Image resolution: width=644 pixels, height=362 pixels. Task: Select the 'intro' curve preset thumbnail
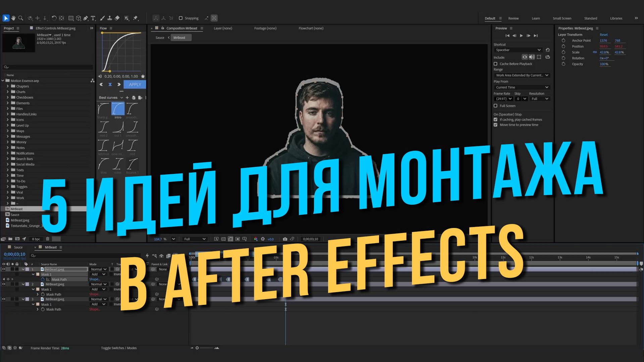click(x=118, y=109)
